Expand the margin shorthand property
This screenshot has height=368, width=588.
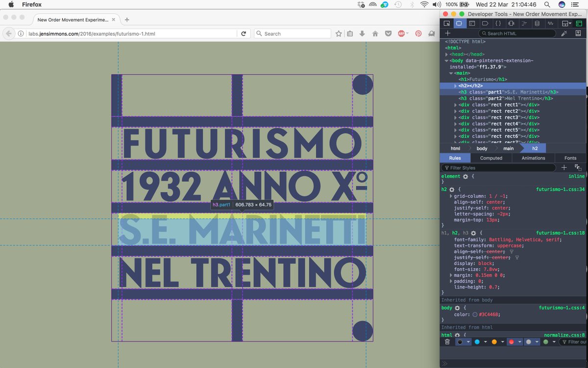(451, 275)
